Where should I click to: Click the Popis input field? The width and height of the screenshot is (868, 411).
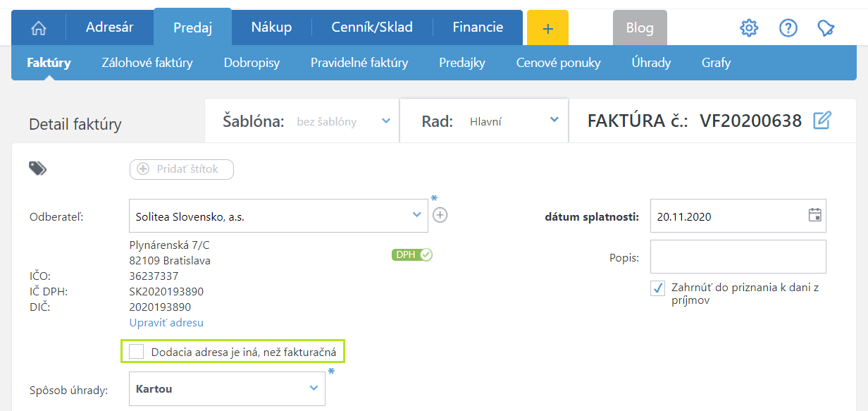pos(738,257)
